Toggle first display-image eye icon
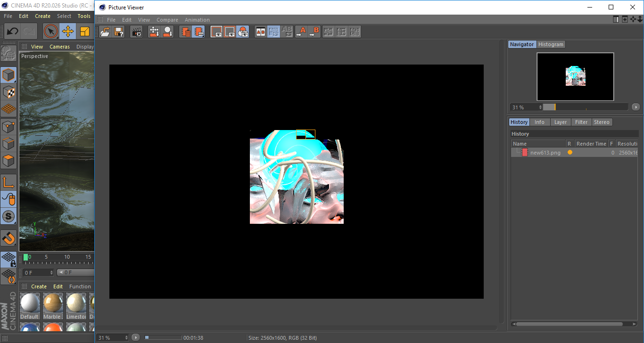The width and height of the screenshot is (644, 343). click(216, 32)
